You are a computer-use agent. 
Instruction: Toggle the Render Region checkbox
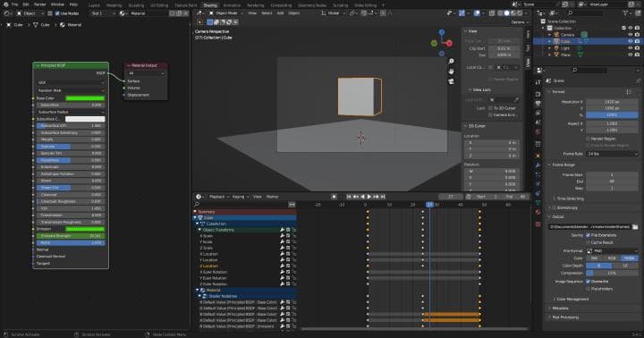[589, 139]
